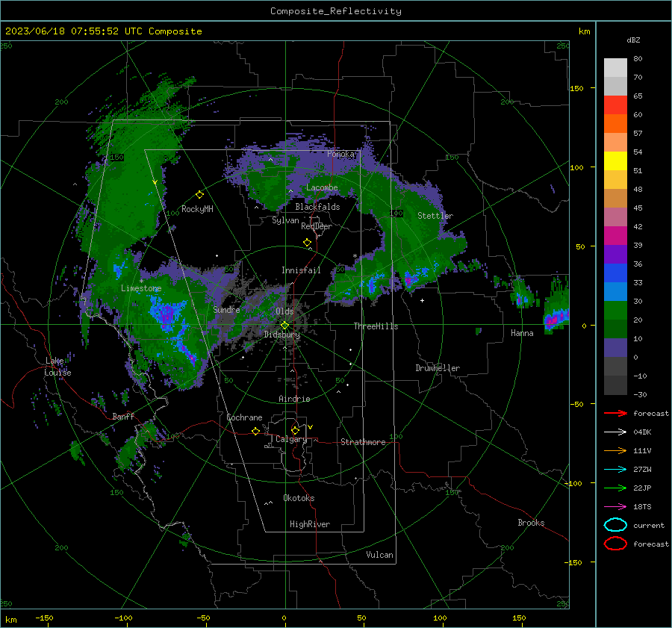The height and width of the screenshot is (628, 672).
Task: Click the Sundre town label
Action: coord(226,309)
